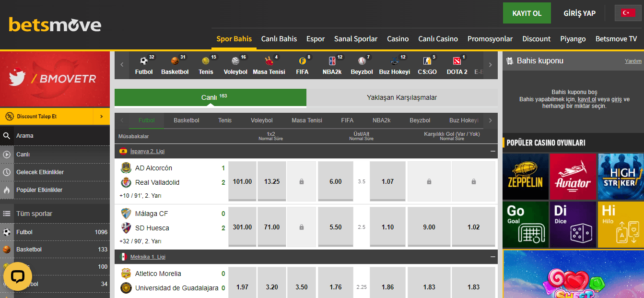644x298 pixels.
Task: Select the Basketbol sport icon in carousel
Action: click(175, 65)
